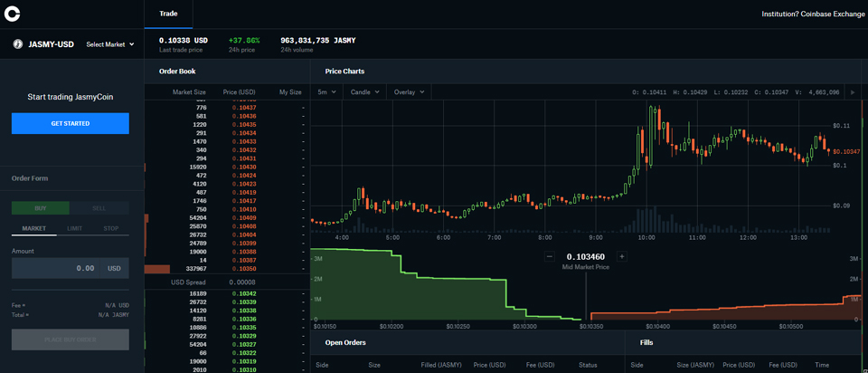Select the 0.10342 bid price row
868x373 pixels.
243,294
